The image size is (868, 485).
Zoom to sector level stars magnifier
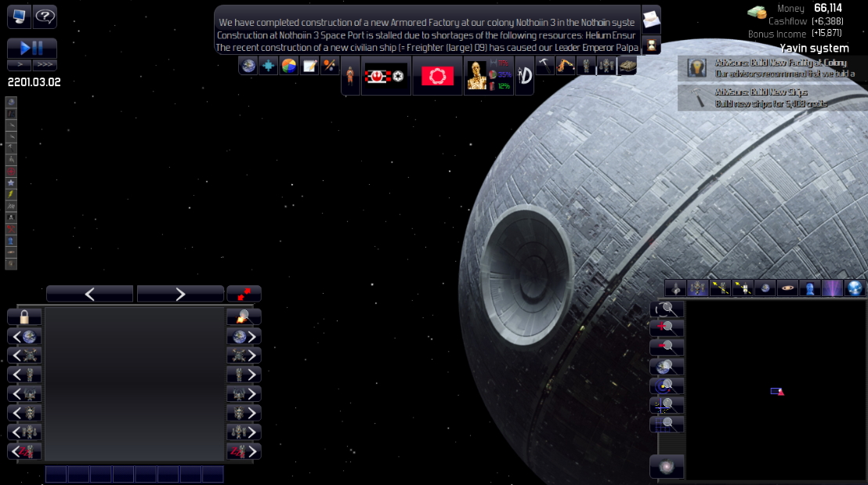pos(667,405)
